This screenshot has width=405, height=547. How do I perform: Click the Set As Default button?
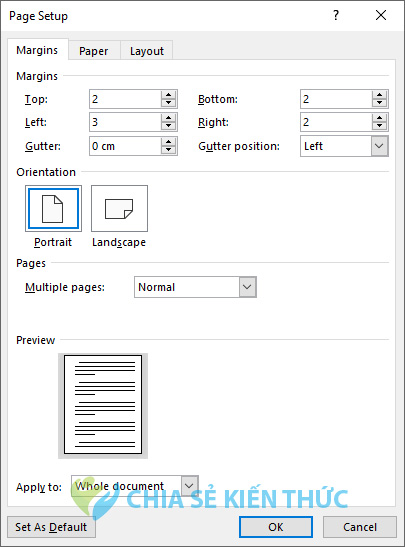(51, 527)
